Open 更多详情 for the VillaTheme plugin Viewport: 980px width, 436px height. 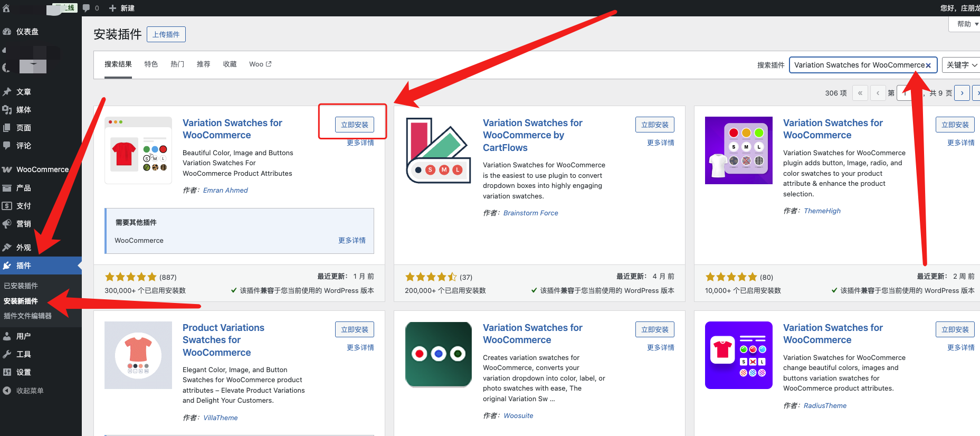pos(360,347)
